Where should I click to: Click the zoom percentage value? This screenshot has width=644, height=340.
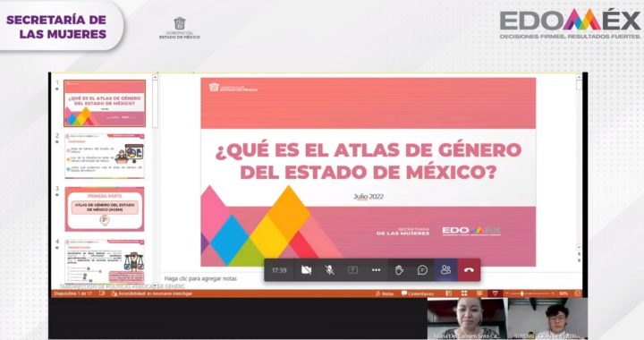pos(563,293)
